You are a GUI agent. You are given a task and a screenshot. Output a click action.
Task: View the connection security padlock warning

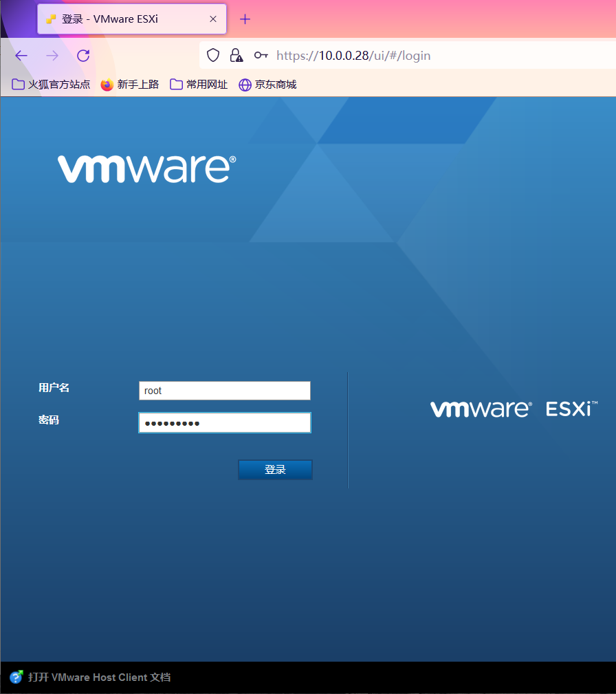[236, 55]
